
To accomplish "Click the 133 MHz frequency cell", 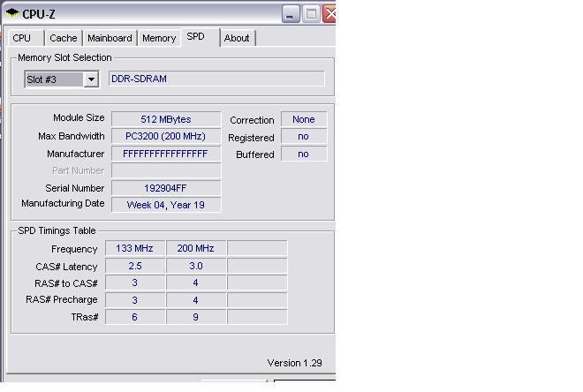I will [x=135, y=248].
